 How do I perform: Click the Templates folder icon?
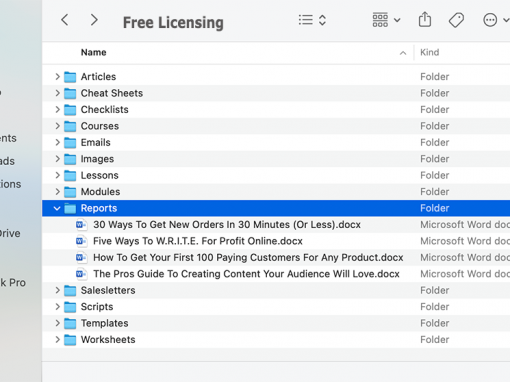(x=70, y=323)
